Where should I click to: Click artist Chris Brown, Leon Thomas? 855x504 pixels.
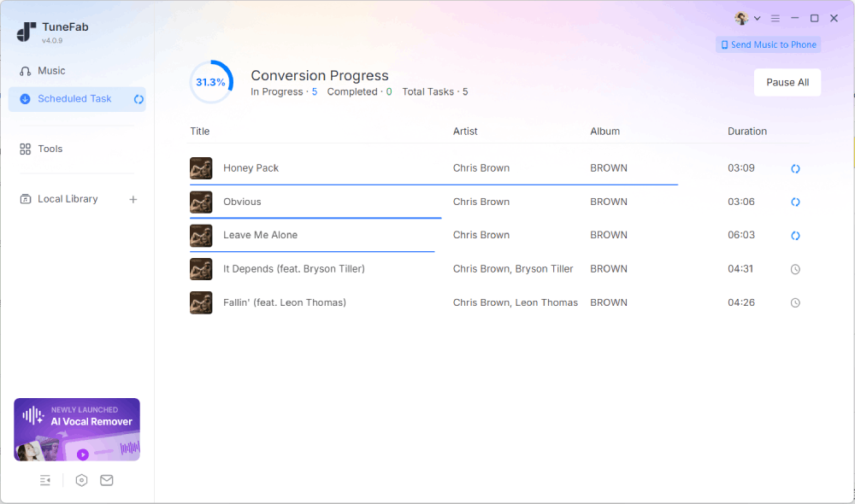tap(516, 302)
